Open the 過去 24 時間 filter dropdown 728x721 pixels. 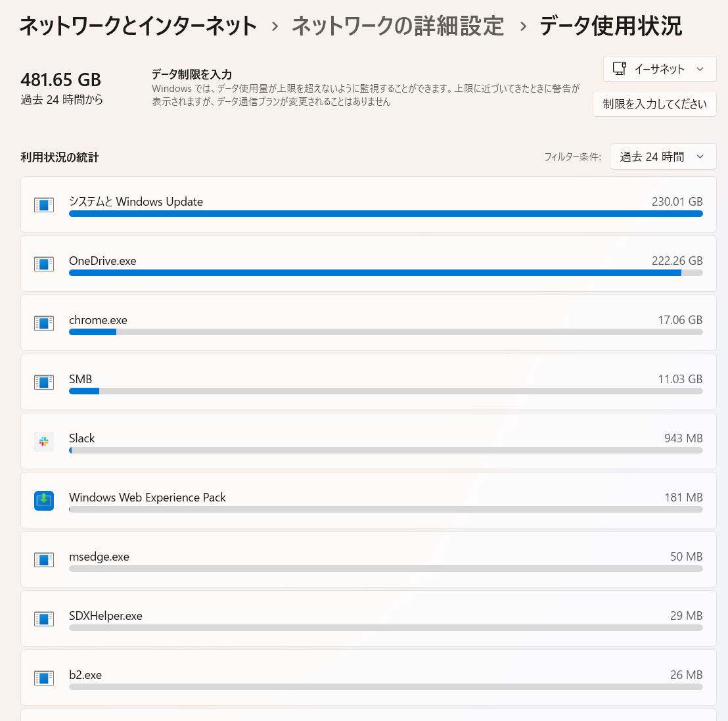click(x=662, y=156)
